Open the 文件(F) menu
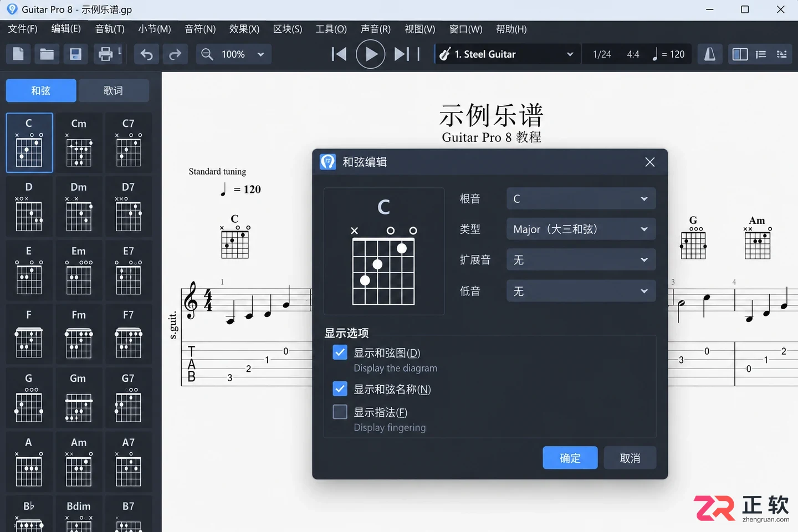The width and height of the screenshot is (798, 532). [23, 29]
